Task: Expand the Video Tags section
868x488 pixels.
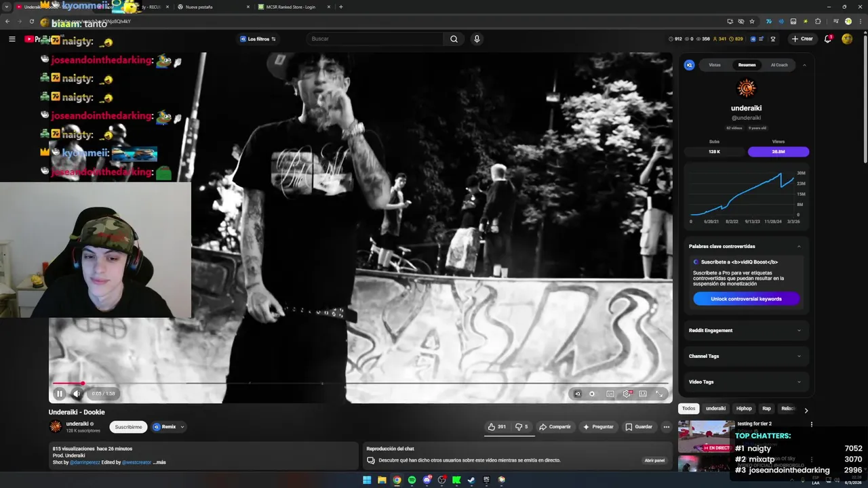Action: 746,382
